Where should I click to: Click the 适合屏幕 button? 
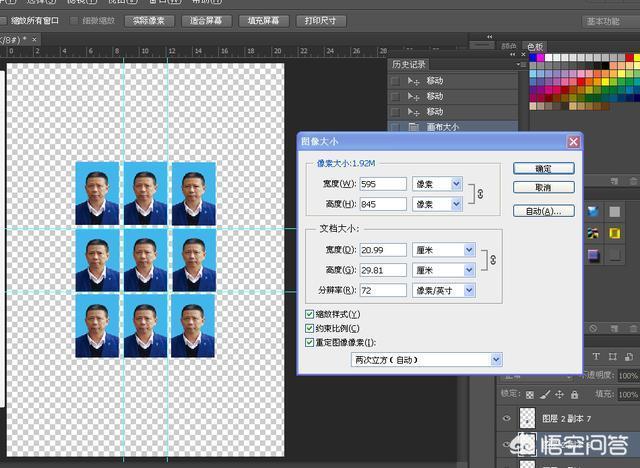click(x=206, y=21)
